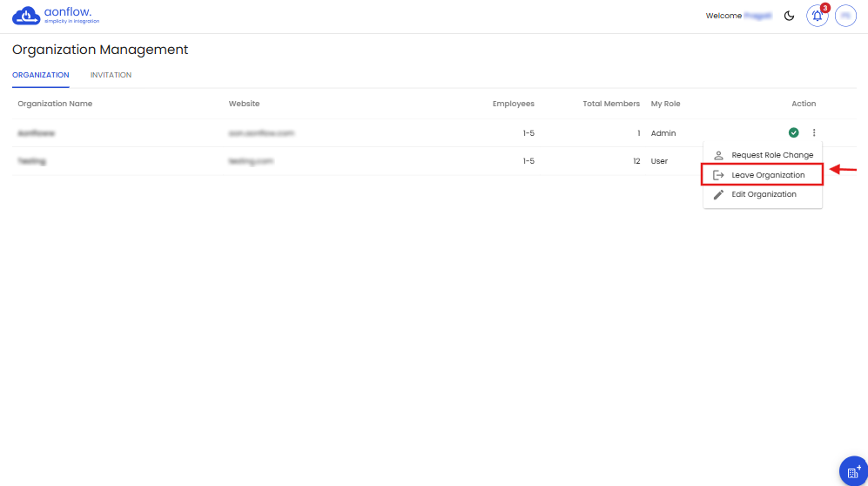Switch to the Organization tab
This screenshot has height=486, width=868.
[x=41, y=75]
